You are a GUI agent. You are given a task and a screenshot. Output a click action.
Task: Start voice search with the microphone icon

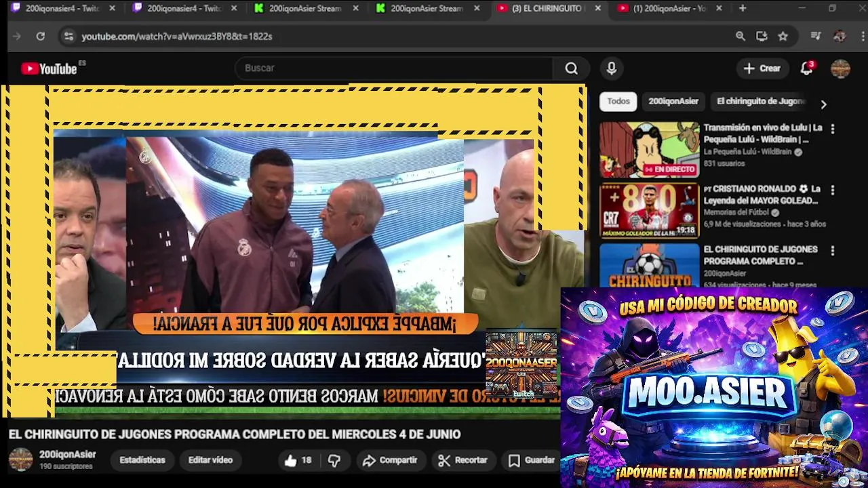click(611, 68)
